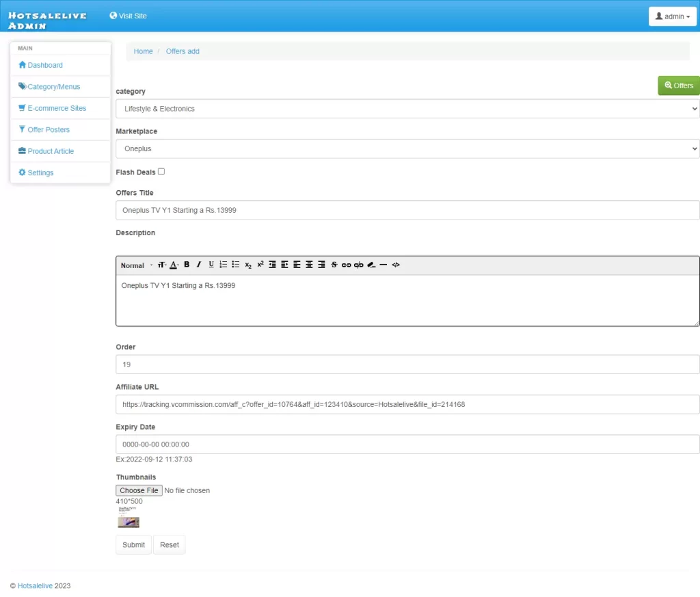
Task: Click the E-commerce Sites cart icon
Action: [x=23, y=107]
